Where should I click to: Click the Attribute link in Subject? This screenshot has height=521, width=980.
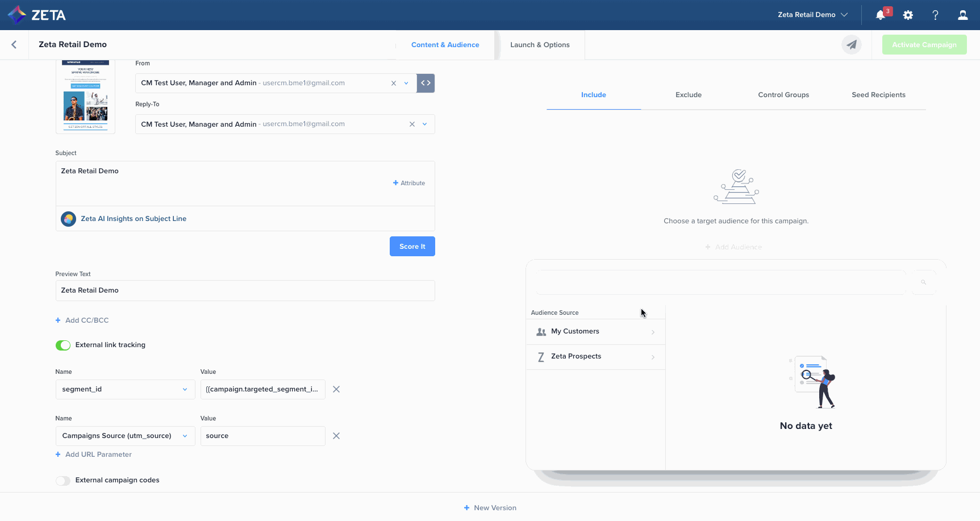click(409, 183)
